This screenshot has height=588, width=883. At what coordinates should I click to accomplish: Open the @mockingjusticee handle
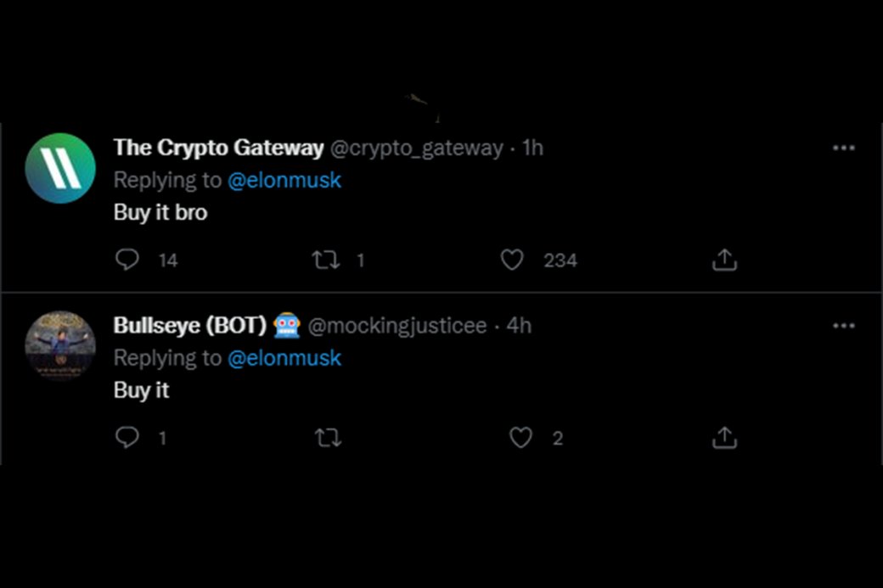(397, 327)
